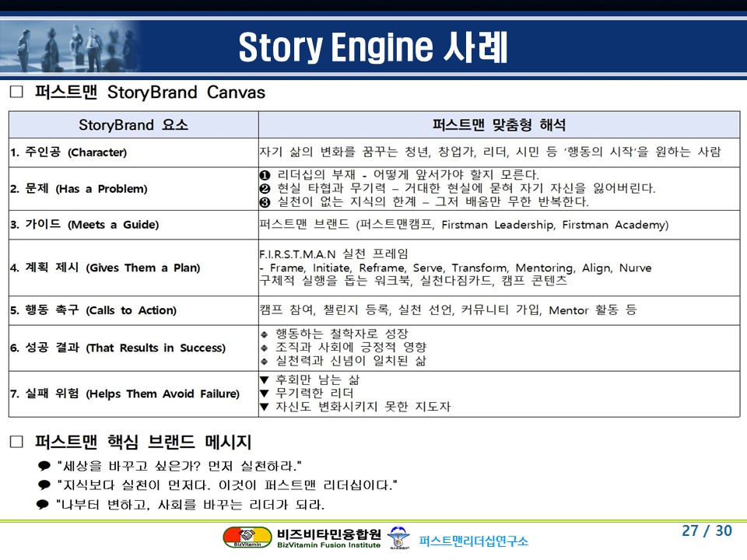747x560 pixels.
Task: Click the speech bubble bullet before "지식보다 실천이 먼저다"
Action: [x=44, y=485]
